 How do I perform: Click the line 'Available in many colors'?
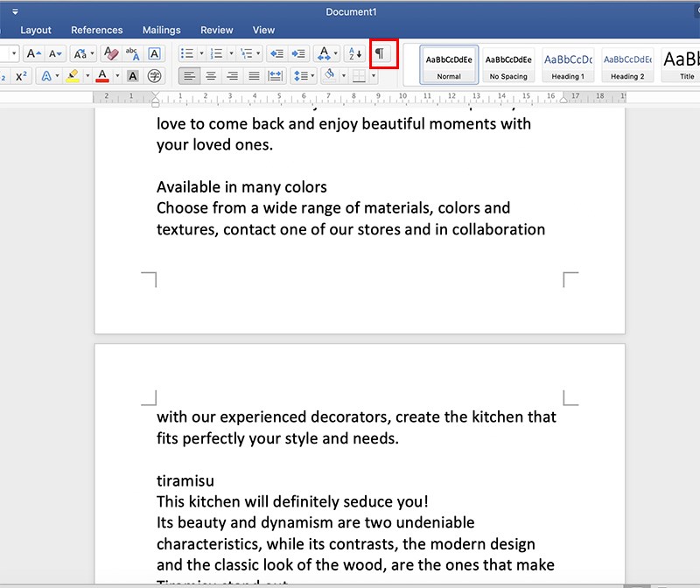[241, 187]
